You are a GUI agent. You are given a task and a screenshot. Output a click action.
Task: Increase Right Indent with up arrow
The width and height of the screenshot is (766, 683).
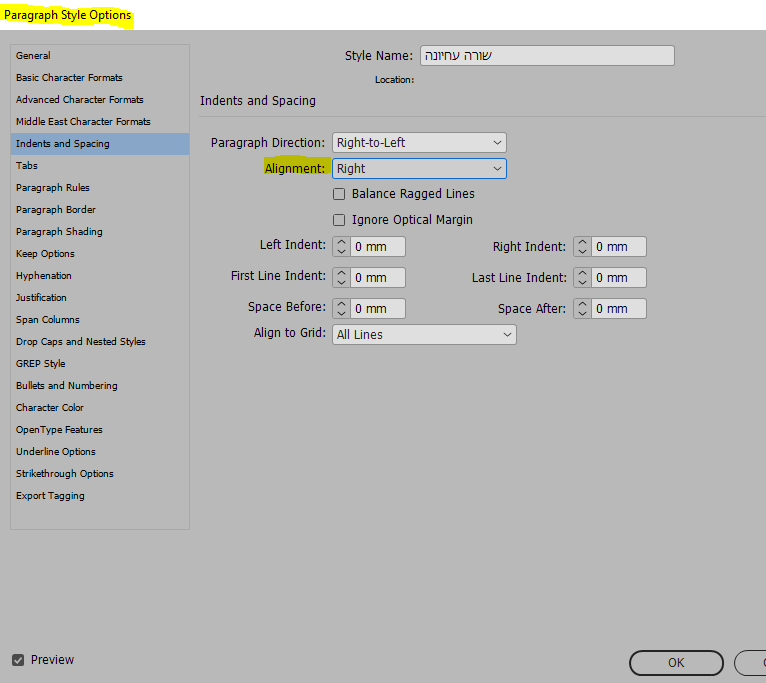(x=582, y=242)
